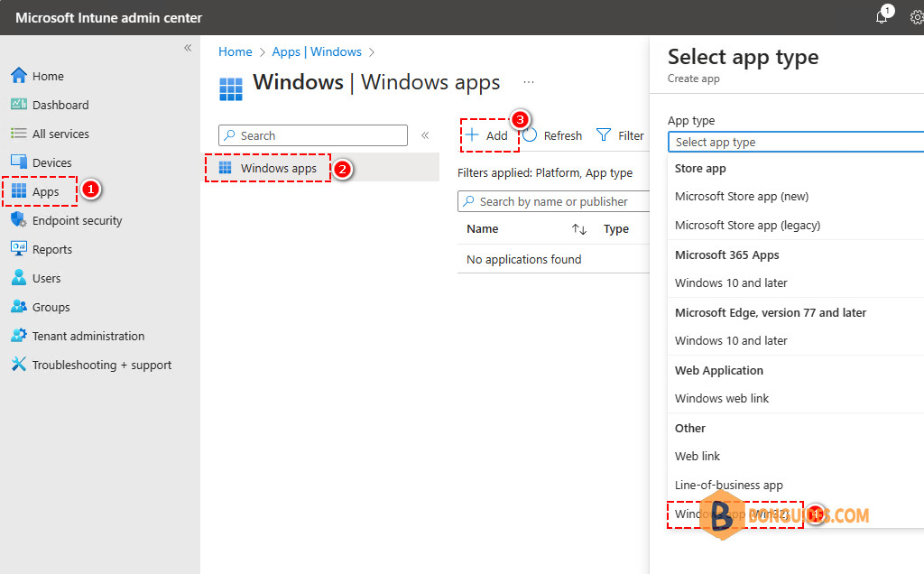This screenshot has width=924, height=574.
Task: Select Web link option under Other
Action: (698, 456)
